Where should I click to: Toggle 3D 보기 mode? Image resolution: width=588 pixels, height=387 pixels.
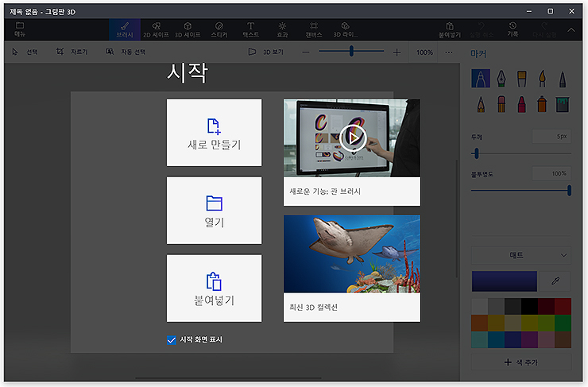(x=266, y=52)
